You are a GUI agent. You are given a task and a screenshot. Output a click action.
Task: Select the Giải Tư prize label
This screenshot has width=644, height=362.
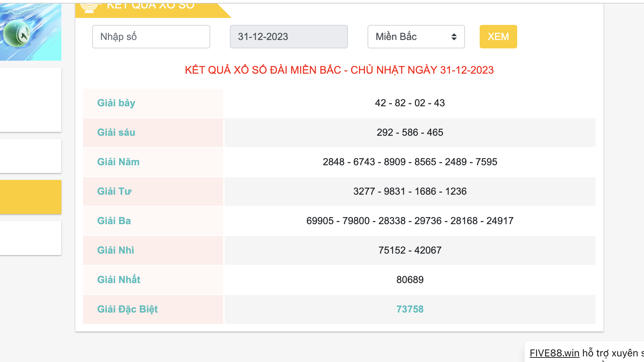pyautogui.click(x=114, y=192)
